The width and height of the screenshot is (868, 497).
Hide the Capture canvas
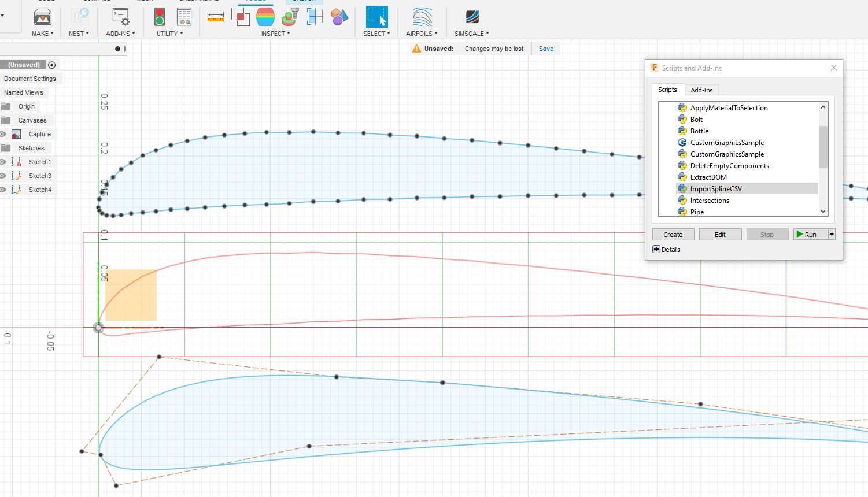(x=3, y=134)
